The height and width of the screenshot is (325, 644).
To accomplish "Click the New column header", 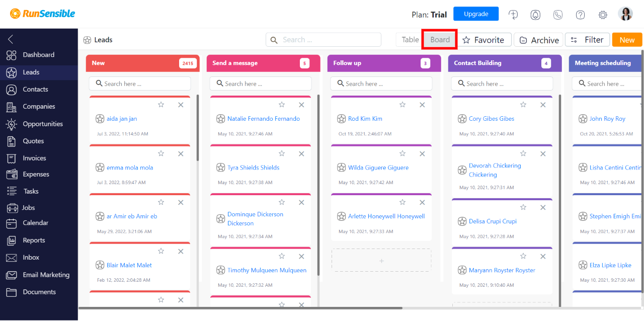I will point(142,63).
